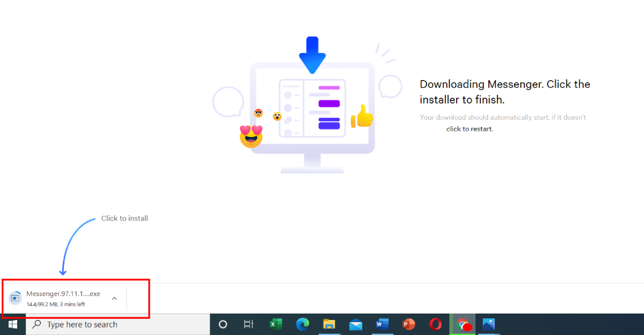The height and width of the screenshot is (335, 644).
Task: Click the search magnifier icon in taskbar
Action: click(x=37, y=324)
